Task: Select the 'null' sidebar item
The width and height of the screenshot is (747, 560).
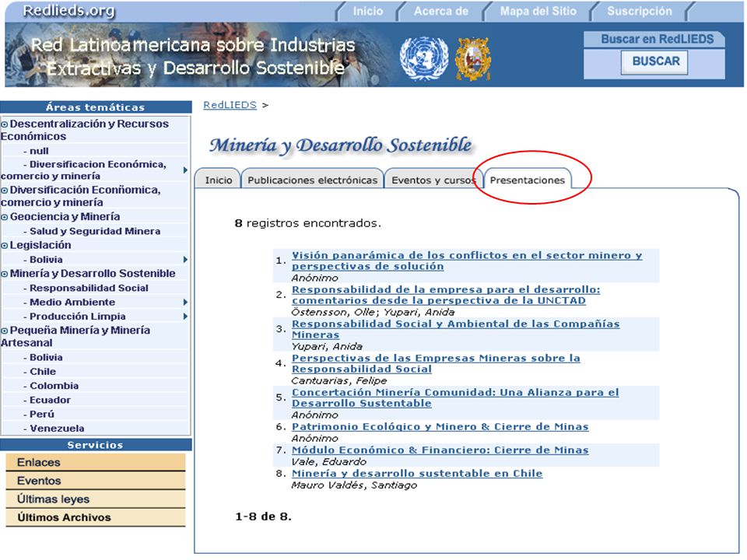Action: (x=39, y=151)
